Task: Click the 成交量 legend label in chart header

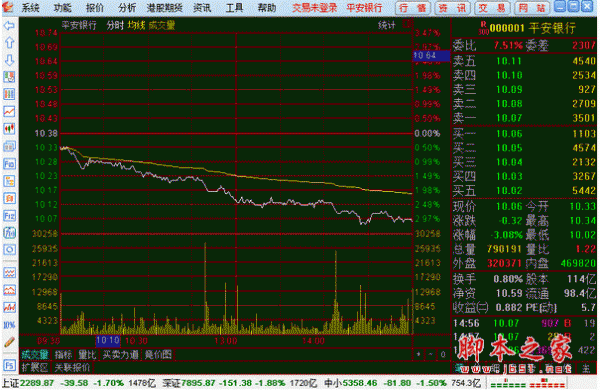Action: (x=162, y=25)
